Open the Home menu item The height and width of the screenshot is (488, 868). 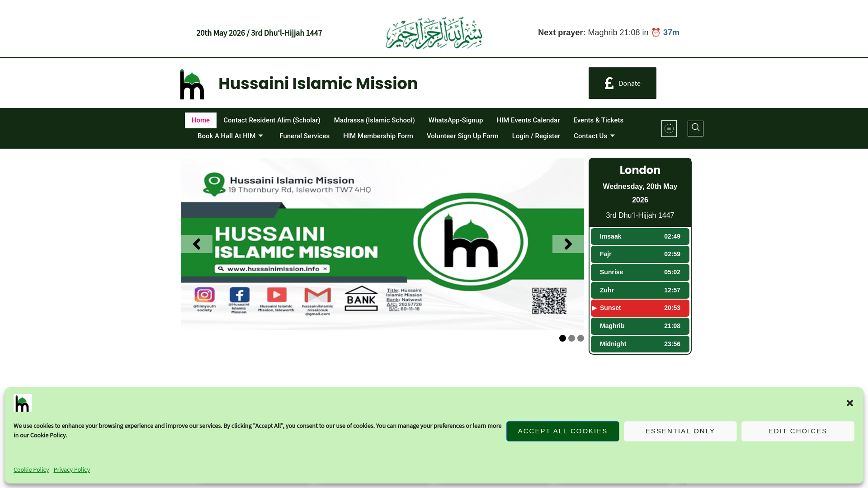tap(201, 120)
